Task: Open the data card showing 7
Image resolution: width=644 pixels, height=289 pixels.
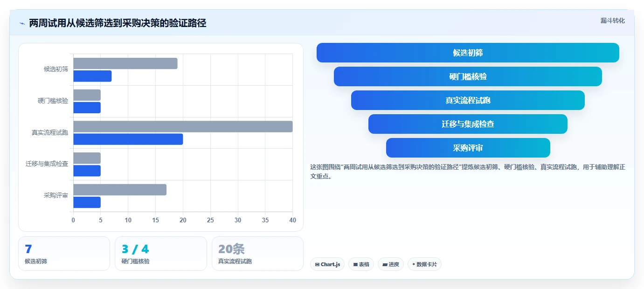Action: pyautogui.click(x=64, y=254)
